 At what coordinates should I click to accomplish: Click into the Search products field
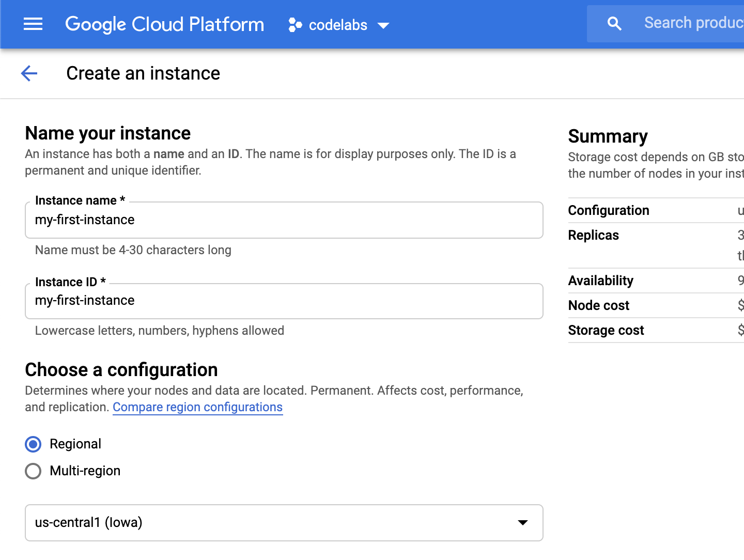[692, 23]
